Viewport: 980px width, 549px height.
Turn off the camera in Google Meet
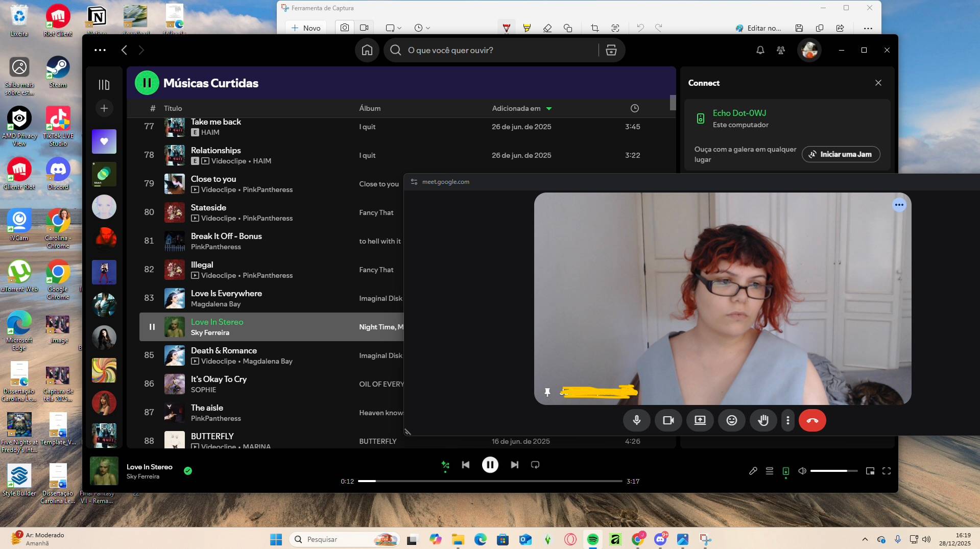[668, 420]
